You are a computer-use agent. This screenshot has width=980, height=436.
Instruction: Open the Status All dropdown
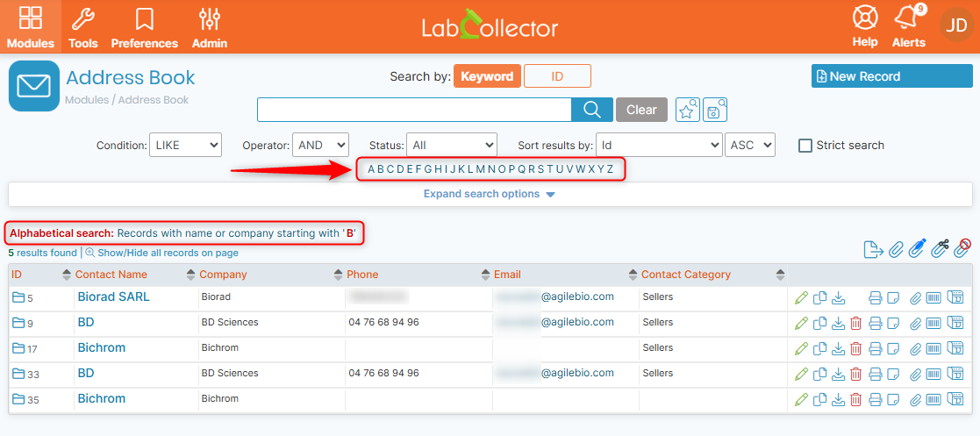tap(451, 145)
